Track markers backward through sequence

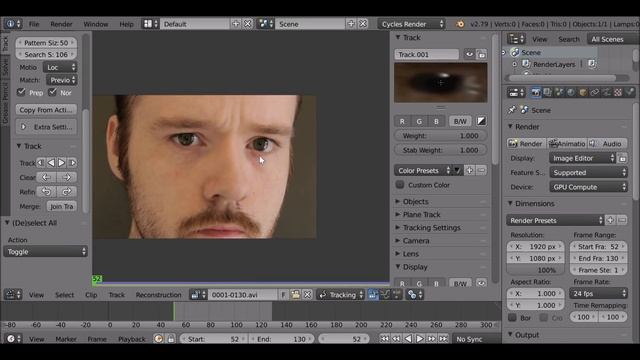click(x=51, y=163)
